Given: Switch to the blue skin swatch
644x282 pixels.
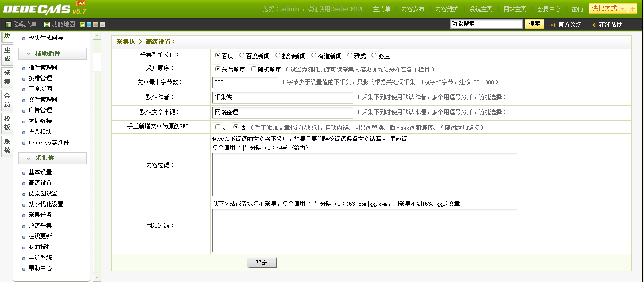Looking at the screenshot, I should 89,25.
